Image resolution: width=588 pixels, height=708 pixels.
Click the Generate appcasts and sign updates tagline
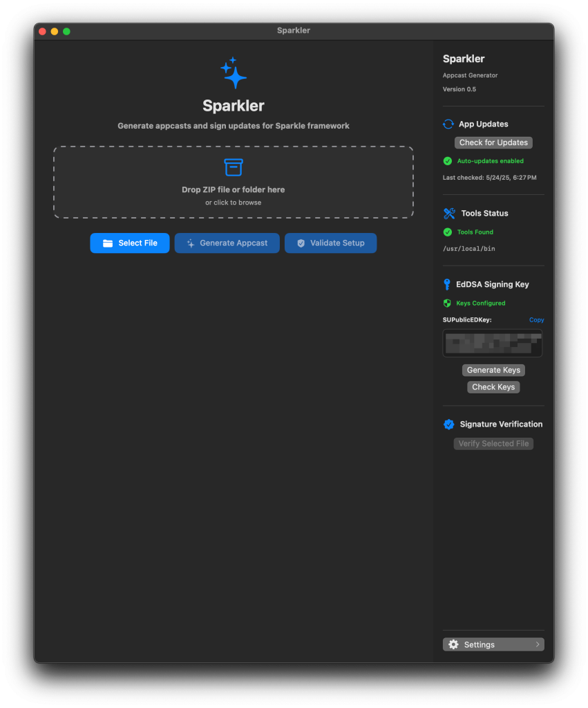tap(234, 126)
